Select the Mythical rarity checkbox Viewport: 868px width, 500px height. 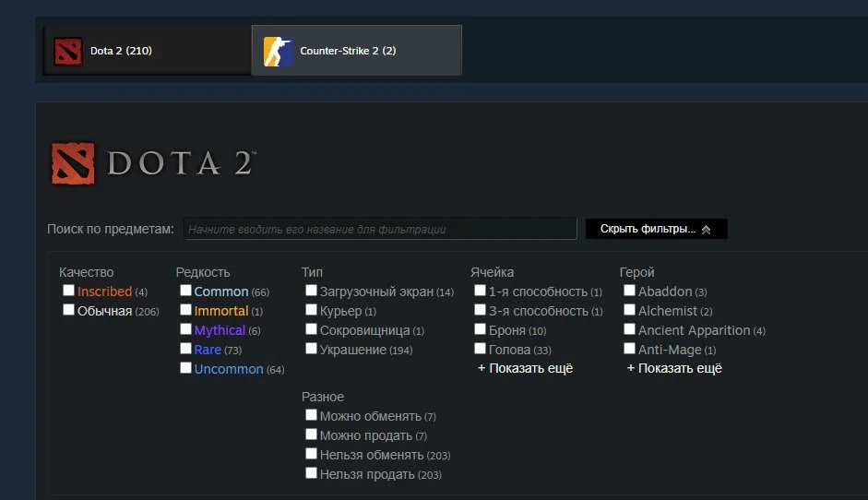point(185,329)
